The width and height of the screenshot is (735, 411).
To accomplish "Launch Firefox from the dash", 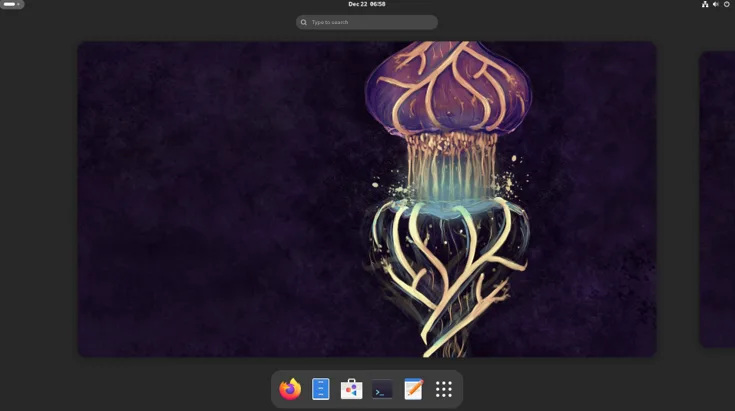I will pos(290,389).
